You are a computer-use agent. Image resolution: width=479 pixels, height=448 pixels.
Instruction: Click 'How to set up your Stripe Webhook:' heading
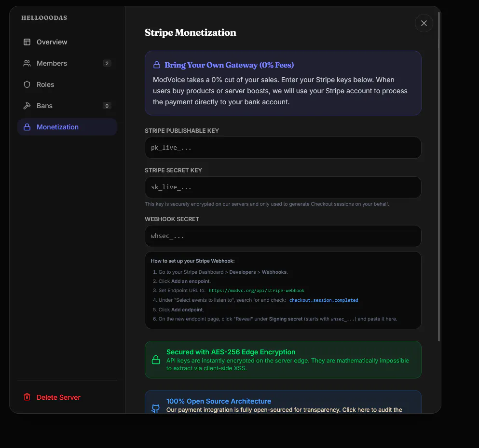pyautogui.click(x=193, y=261)
